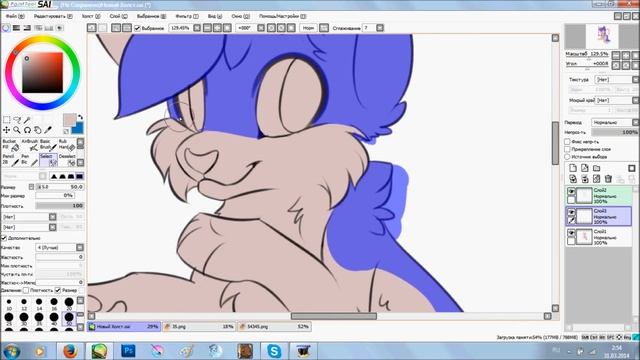Select the move layer tool

[7, 130]
